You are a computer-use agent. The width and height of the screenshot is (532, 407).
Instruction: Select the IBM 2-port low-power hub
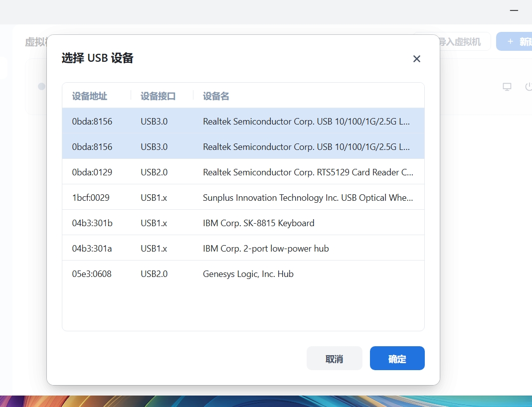[243, 248]
